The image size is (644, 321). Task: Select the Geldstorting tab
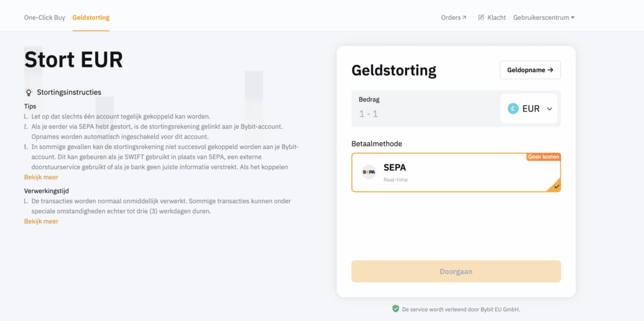(91, 18)
